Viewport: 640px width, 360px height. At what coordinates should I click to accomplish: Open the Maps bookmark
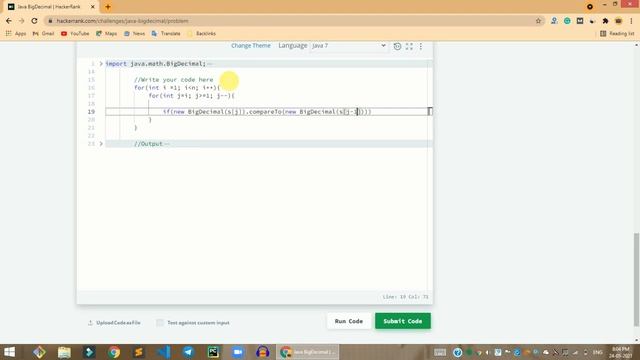(107, 33)
